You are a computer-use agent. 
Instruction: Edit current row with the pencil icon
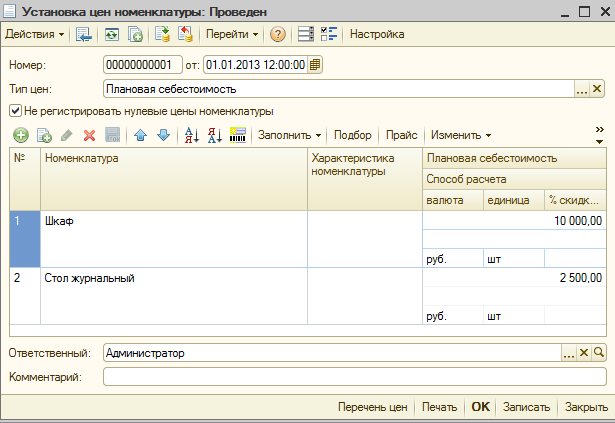pyautogui.click(x=67, y=135)
